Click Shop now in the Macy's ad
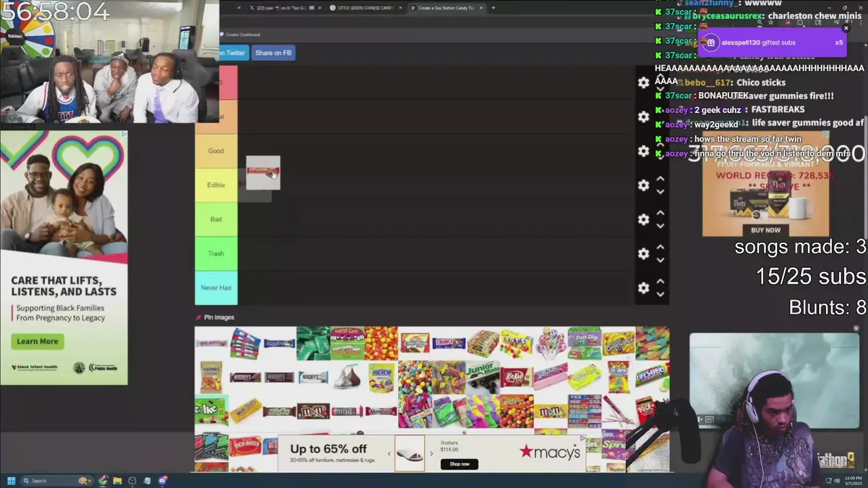This screenshot has height=488, width=868. [459, 464]
